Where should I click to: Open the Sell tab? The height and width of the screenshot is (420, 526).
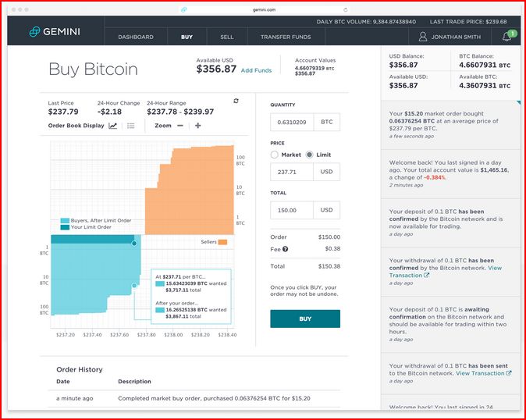coord(227,37)
